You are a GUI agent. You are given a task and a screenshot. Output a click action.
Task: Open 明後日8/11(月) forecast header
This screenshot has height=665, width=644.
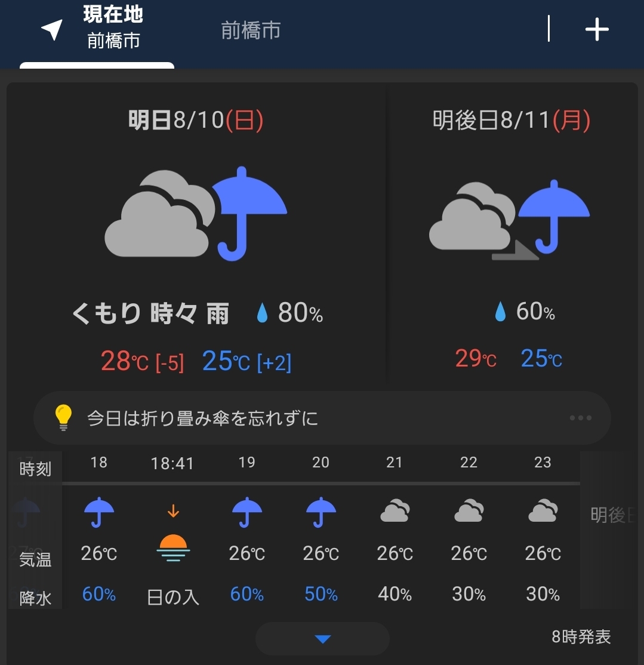click(x=511, y=121)
